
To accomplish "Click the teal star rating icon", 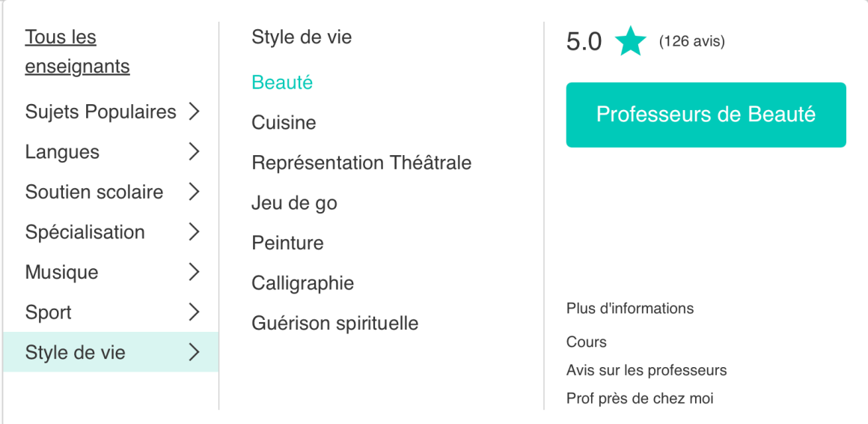I will pyautogui.click(x=630, y=41).
